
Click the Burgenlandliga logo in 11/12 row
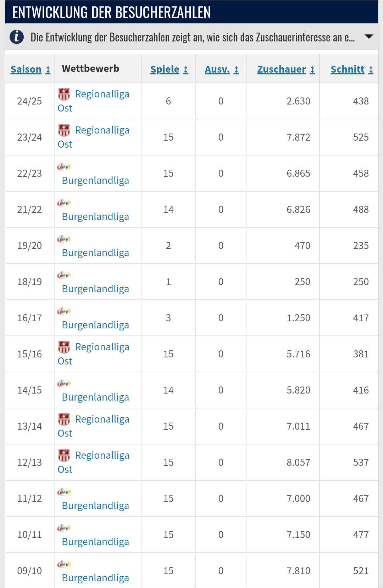click(64, 492)
